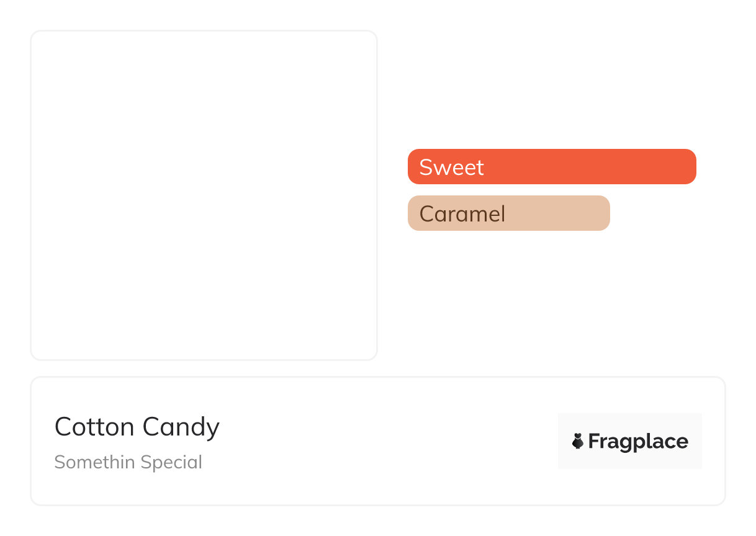Click the Fragplace wordmark text
This screenshot has width=756, height=536.
637,442
